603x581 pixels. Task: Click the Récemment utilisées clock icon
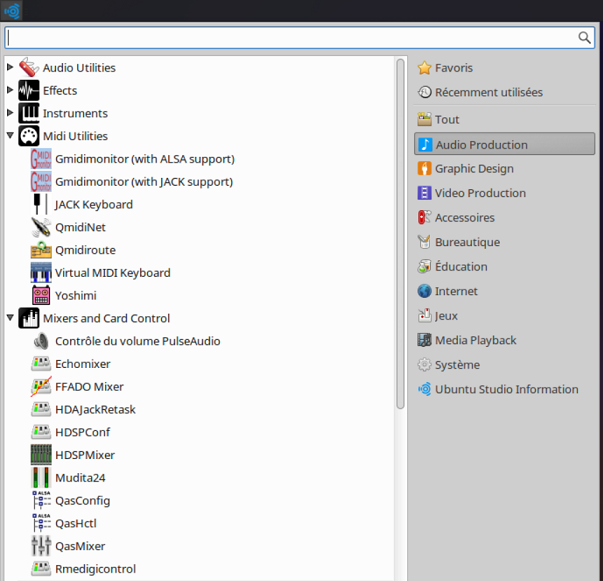pos(425,92)
